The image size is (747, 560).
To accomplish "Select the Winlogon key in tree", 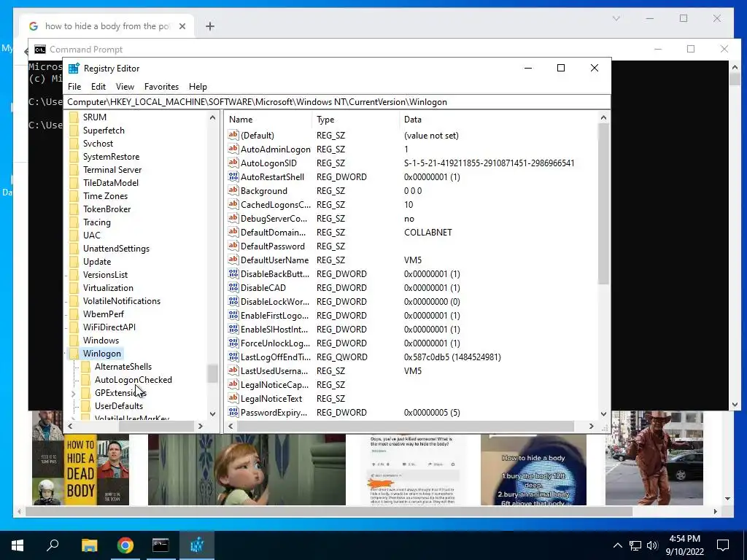I will [x=101, y=354].
